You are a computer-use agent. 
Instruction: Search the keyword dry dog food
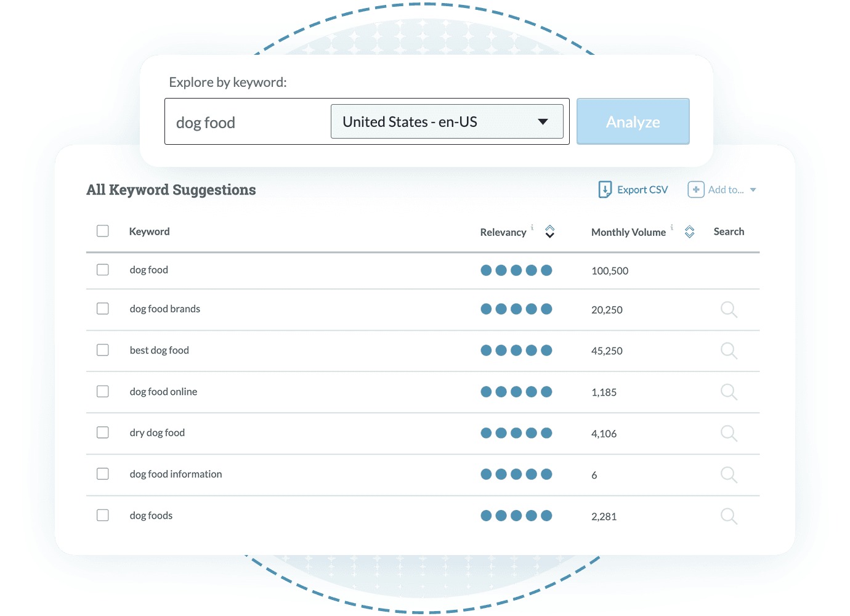(x=729, y=433)
